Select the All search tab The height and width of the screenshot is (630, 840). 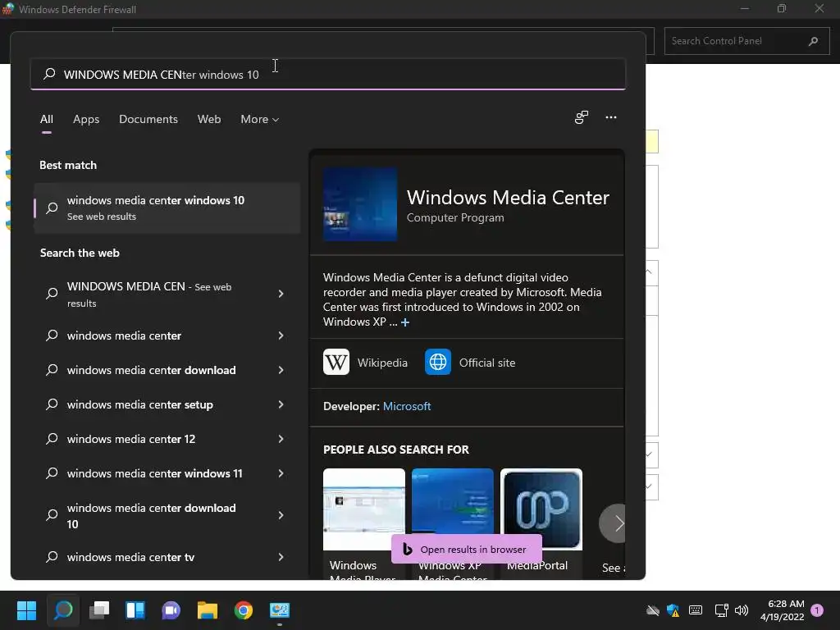(47, 120)
